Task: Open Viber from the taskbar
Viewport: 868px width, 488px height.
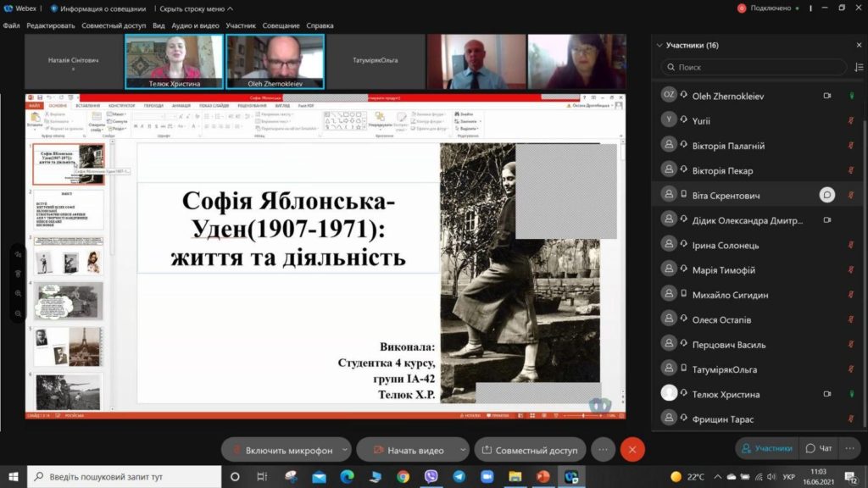Action: (431, 476)
